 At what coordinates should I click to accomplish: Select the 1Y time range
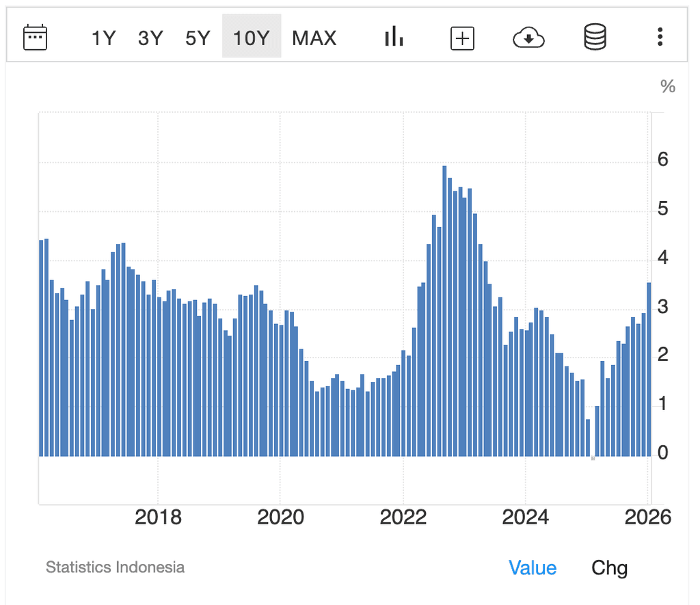click(x=104, y=38)
